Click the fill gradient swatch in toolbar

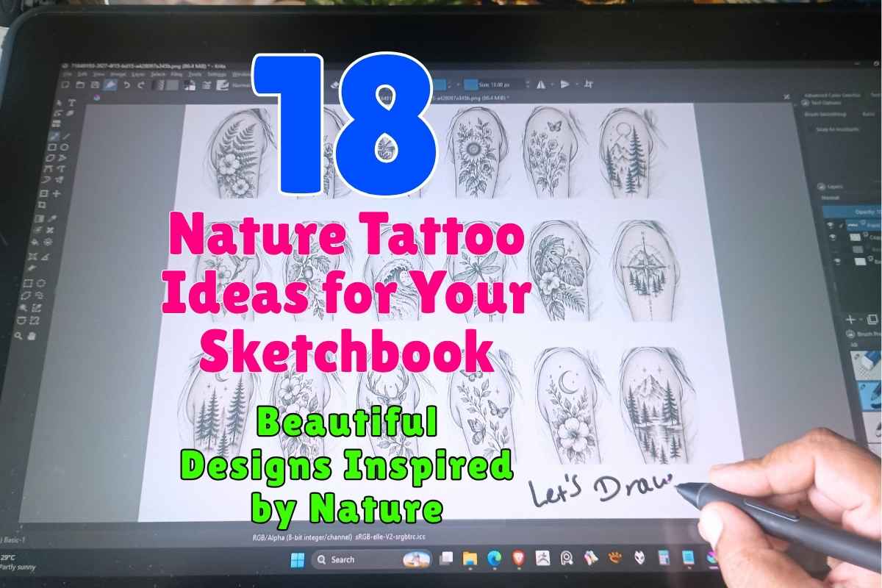[158, 85]
